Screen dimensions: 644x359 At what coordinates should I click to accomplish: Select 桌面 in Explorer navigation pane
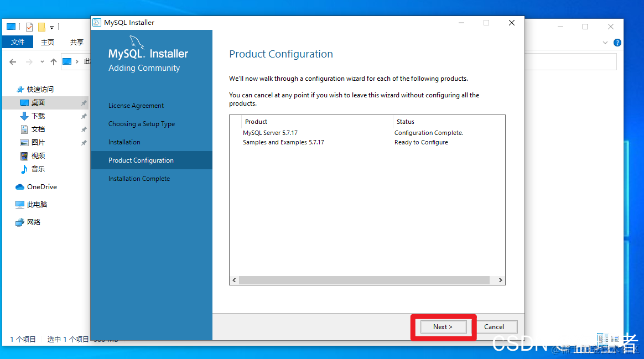(38, 103)
